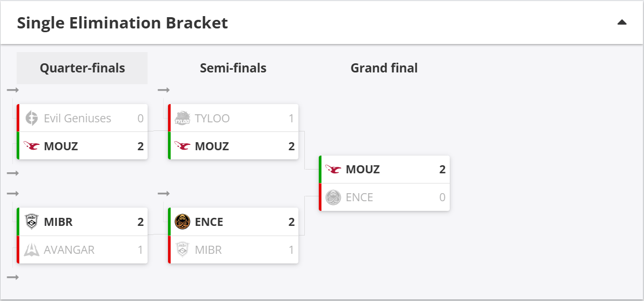Click the TYLOO logo in semi-finals
Screen dimensions: 644x301
point(183,118)
